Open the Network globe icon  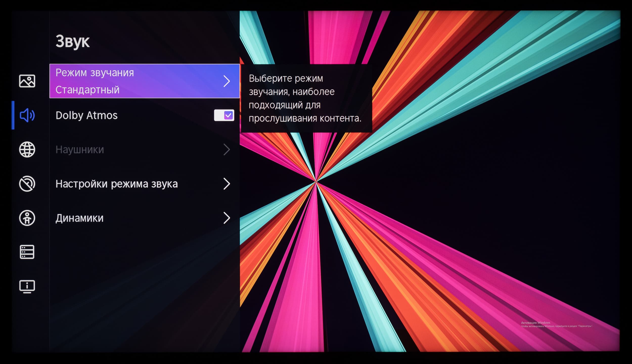pos(27,150)
